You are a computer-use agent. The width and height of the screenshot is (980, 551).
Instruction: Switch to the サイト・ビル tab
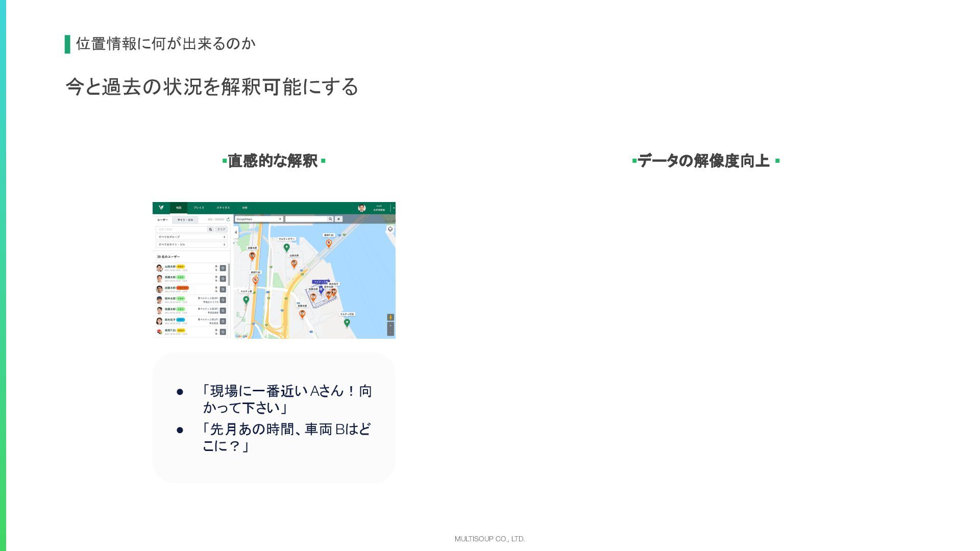pyautogui.click(x=185, y=220)
